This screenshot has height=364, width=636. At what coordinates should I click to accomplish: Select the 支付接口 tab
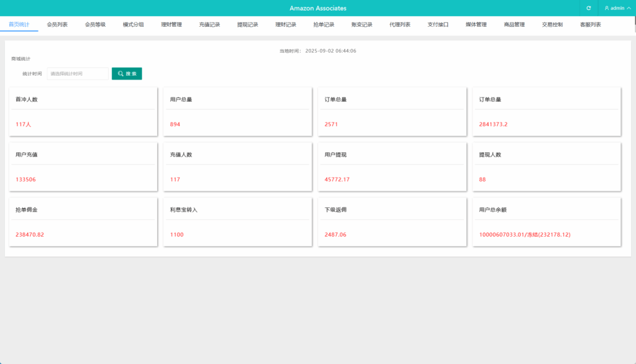pyautogui.click(x=438, y=24)
